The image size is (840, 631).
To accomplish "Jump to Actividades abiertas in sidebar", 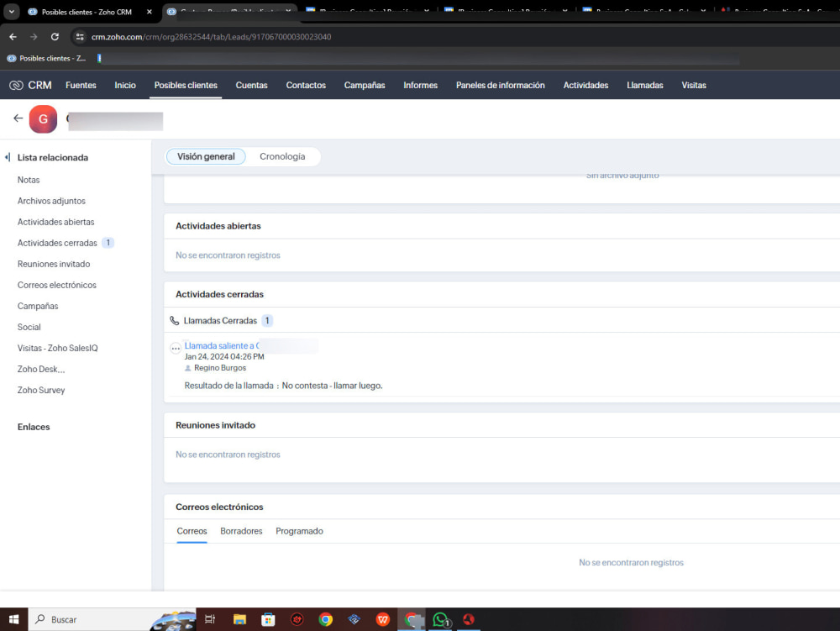I will pyautogui.click(x=55, y=222).
